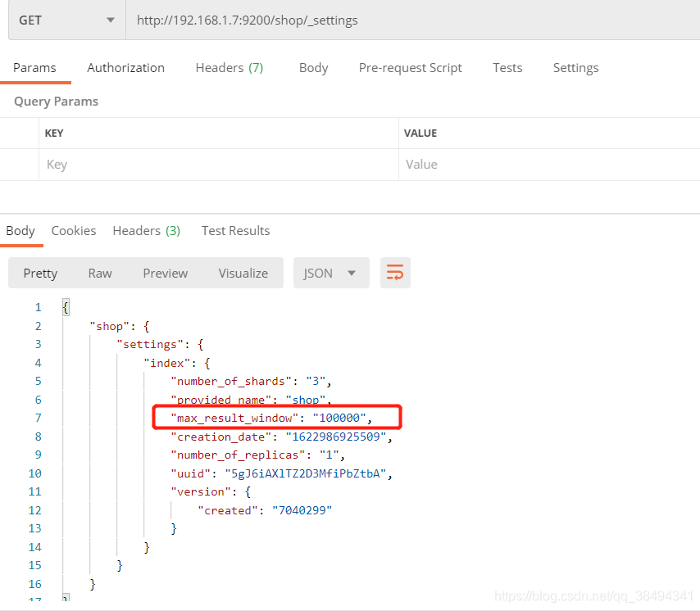Image resolution: width=700 pixels, height=611 pixels.
Task: Select the request Body tab
Action: pyautogui.click(x=313, y=68)
